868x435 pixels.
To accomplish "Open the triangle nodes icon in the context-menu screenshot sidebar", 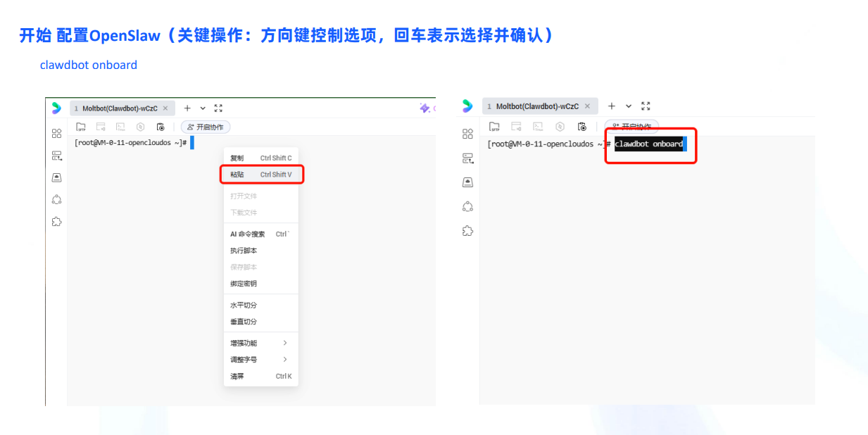I will tap(56, 199).
